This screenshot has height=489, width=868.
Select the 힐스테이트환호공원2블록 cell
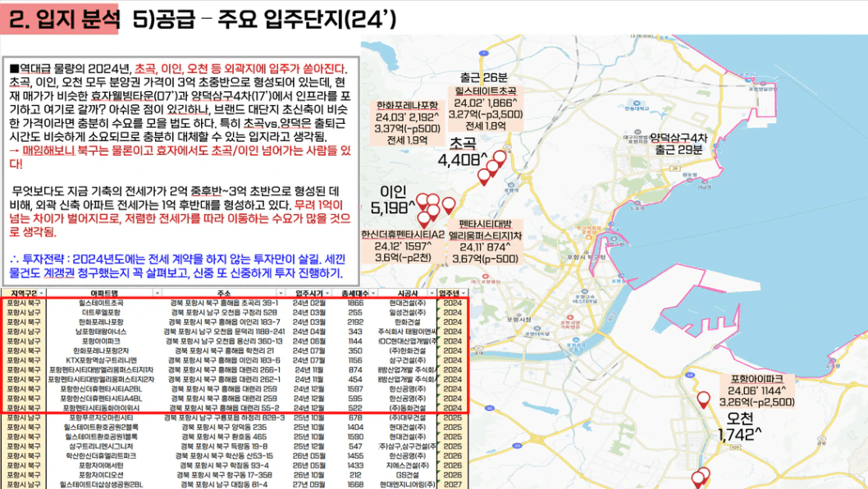point(101,427)
